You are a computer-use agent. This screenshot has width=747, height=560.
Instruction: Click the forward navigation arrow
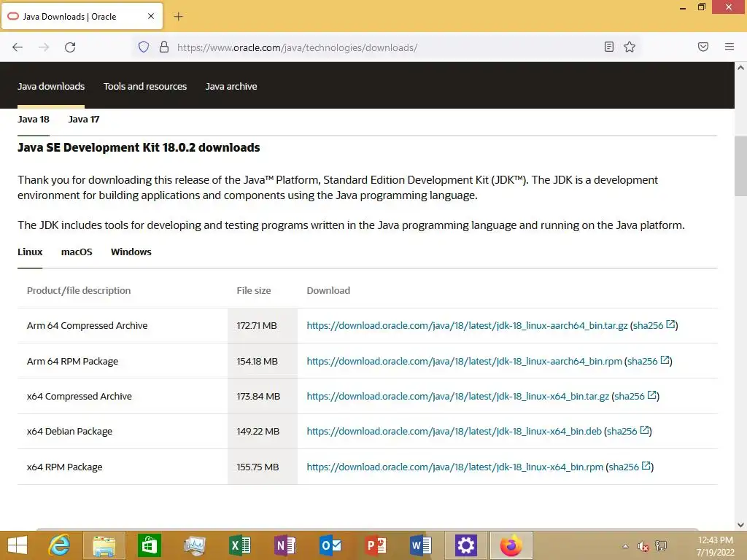44,47
